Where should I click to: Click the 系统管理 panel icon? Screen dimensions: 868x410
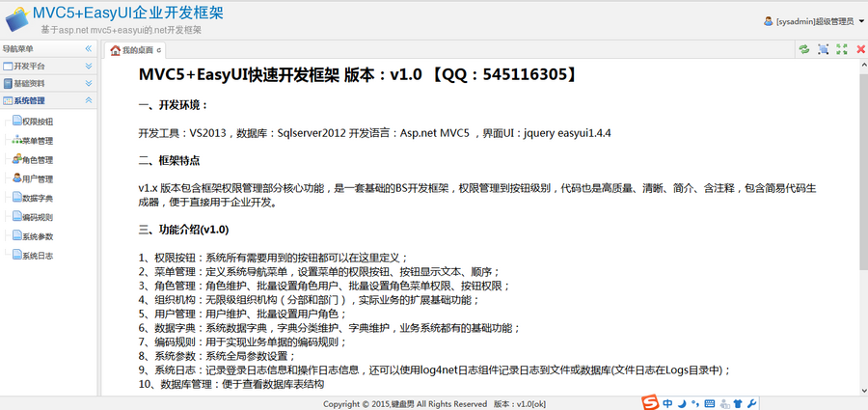point(8,101)
